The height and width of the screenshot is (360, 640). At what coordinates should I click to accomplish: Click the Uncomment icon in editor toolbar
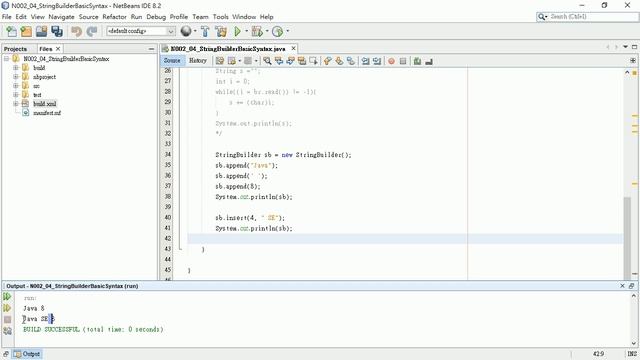point(429,61)
